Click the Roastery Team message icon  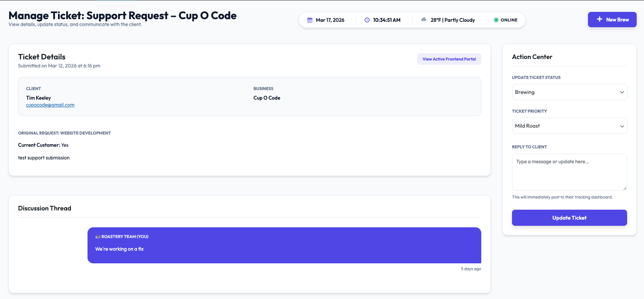[x=98, y=237]
